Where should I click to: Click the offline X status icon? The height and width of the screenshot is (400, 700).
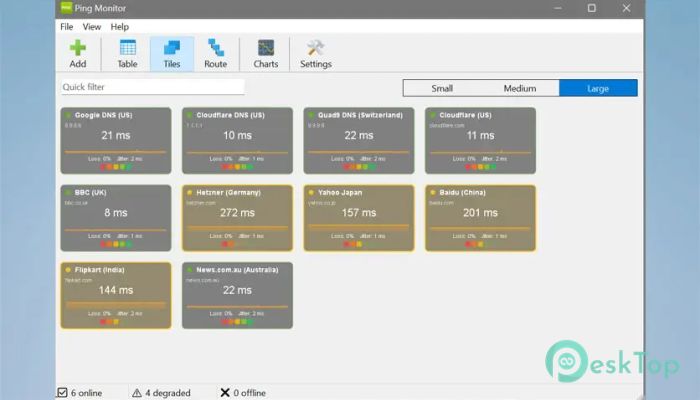(x=225, y=393)
